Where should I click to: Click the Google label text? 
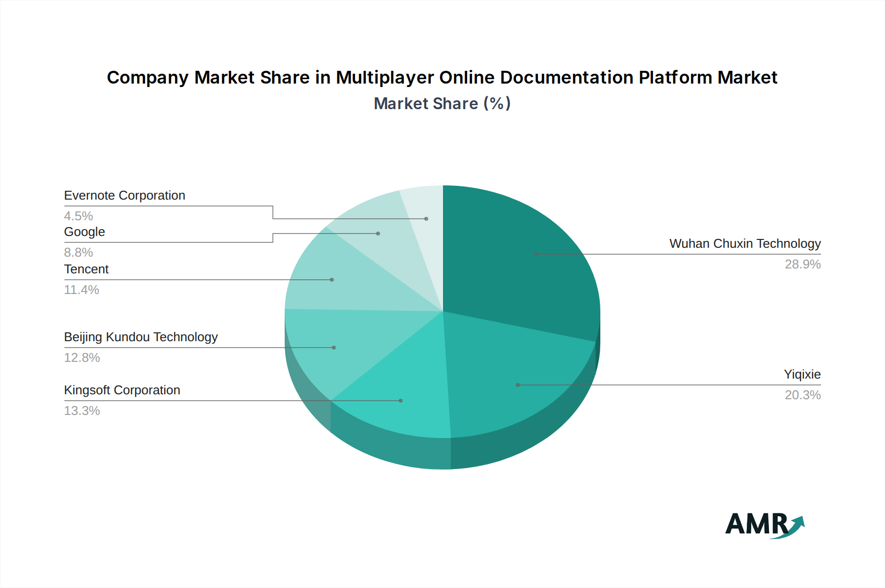pyautogui.click(x=84, y=232)
